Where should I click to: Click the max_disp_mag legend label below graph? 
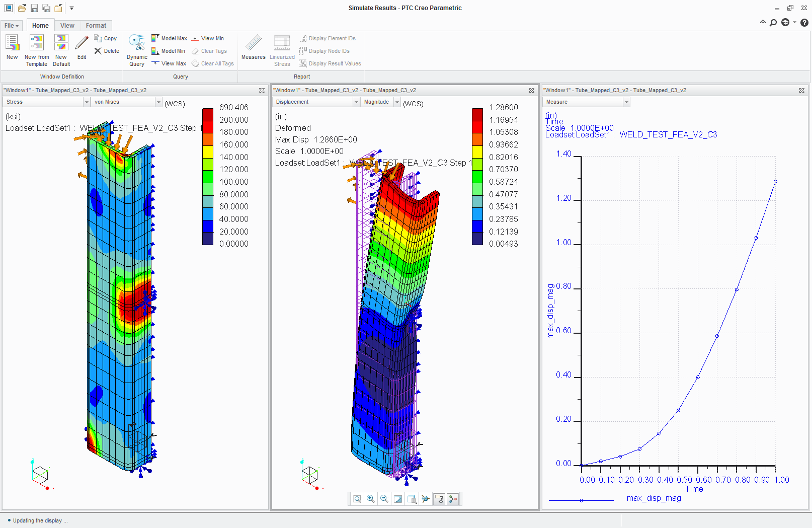tap(654, 498)
